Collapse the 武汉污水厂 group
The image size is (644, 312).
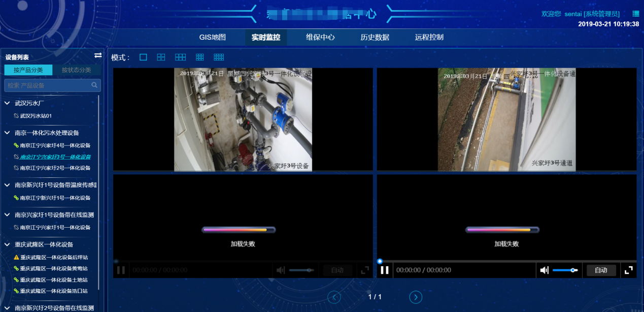(7, 103)
